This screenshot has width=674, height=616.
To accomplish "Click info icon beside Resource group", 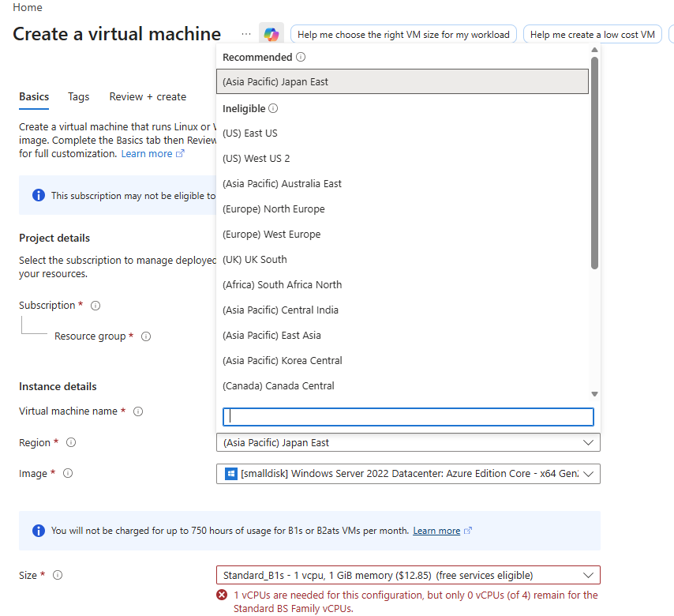I will 146,336.
